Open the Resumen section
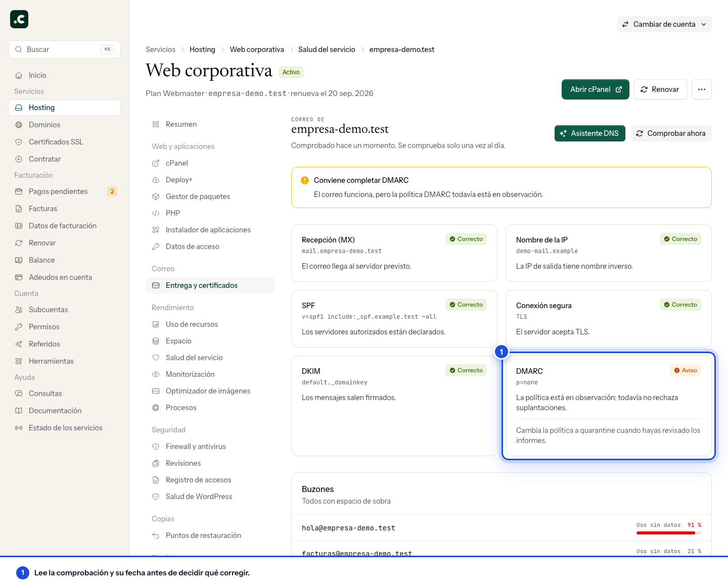728x588 pixels. tap(210, 124)
